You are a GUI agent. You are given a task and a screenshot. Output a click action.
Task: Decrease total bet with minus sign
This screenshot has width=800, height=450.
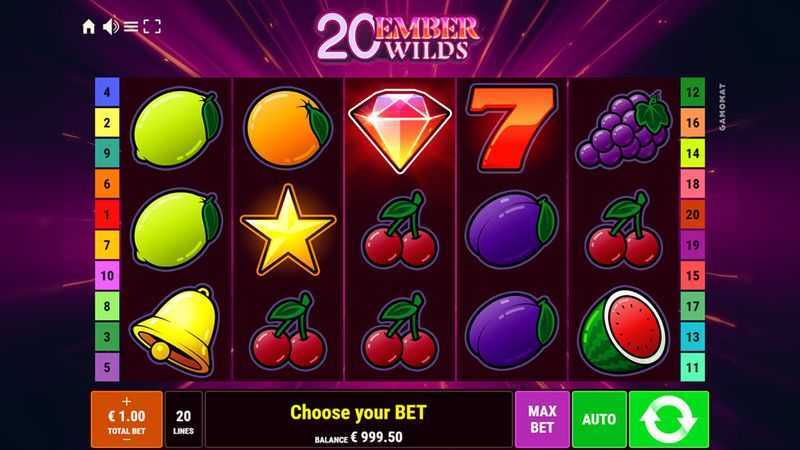(127, 440)
